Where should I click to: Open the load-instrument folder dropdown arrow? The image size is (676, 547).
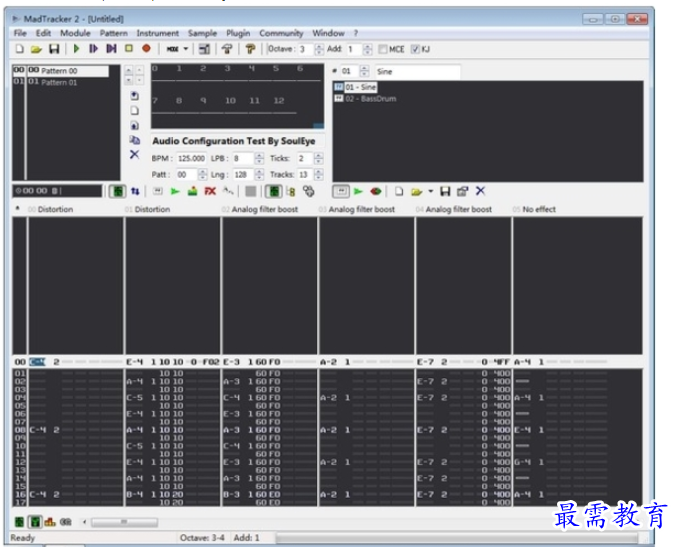click(430, 191)
